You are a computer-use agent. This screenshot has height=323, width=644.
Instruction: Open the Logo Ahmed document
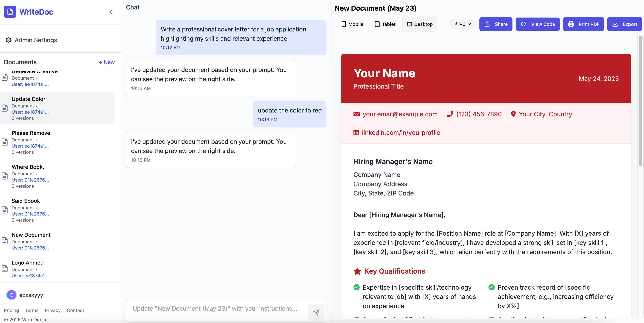[58, 269]
